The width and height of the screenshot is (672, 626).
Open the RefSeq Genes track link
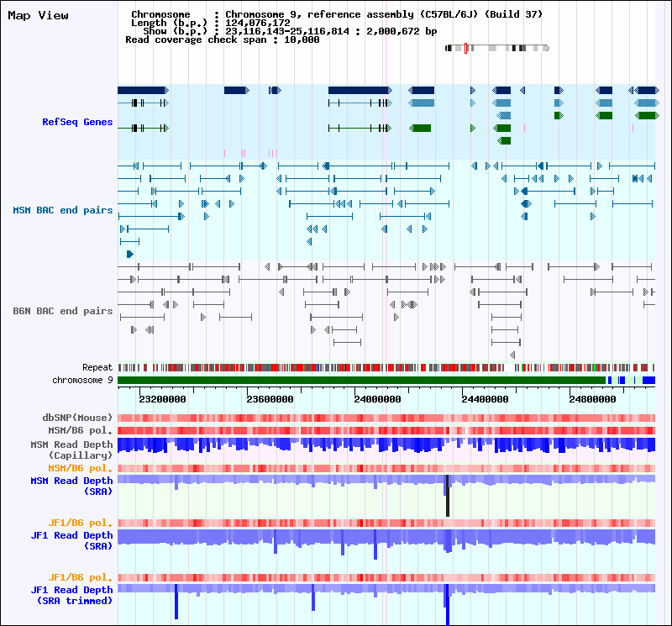click(77, 122)
